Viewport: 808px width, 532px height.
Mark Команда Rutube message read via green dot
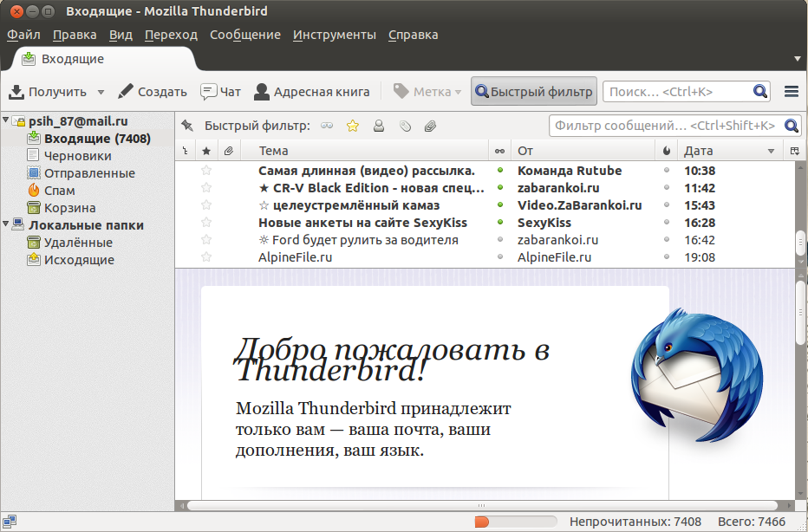tap(500, 170)
